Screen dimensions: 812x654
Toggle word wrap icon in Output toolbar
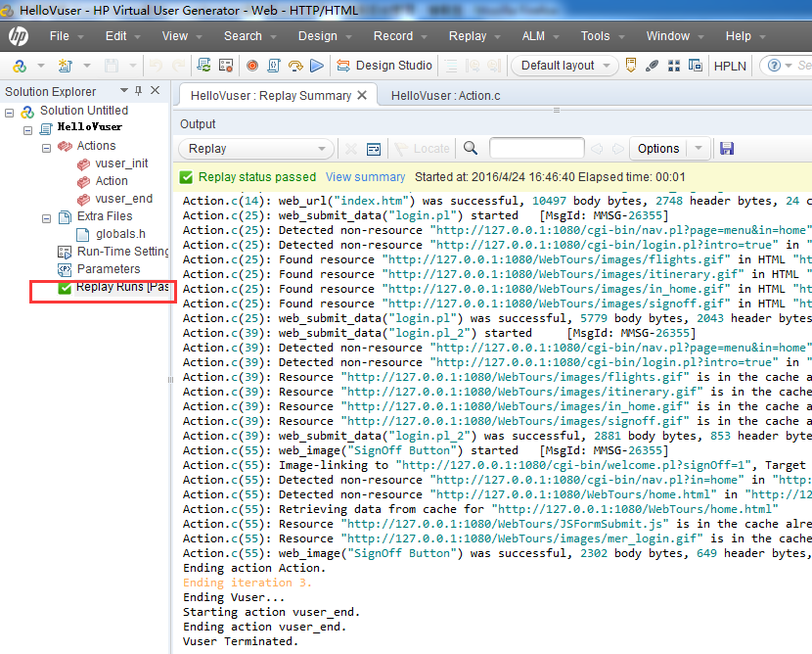coord(373,149)
